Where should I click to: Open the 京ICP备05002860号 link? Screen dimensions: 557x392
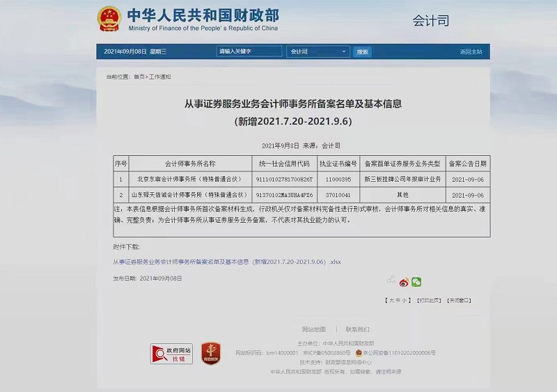point(327,353)
